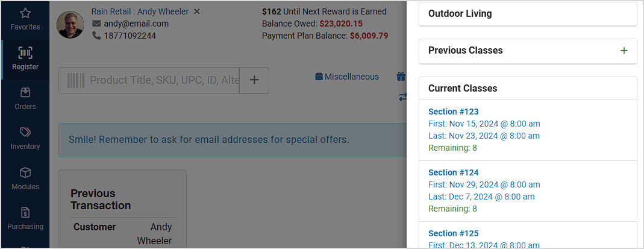The height and width of the screenshot is (249, 644).
Task: Open Section #125 class entry
Action: click(454, 233)
